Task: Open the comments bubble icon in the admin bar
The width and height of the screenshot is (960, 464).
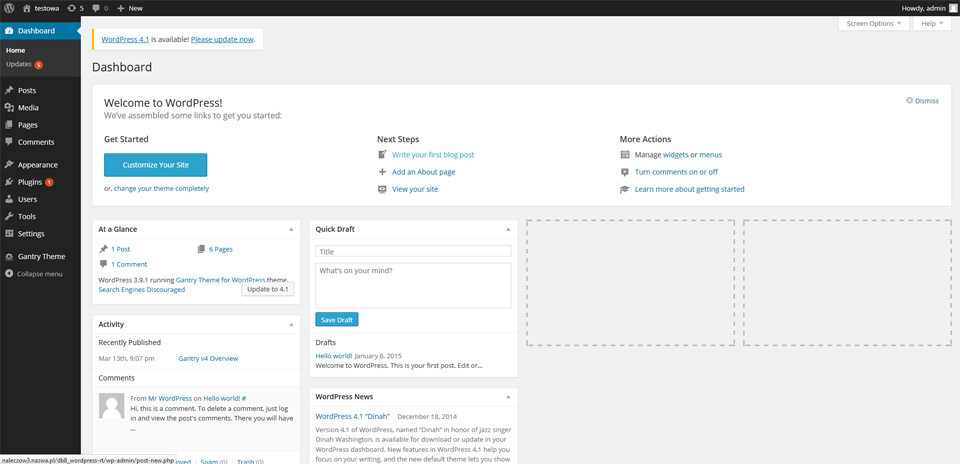Action: click(x=96, y=9)
